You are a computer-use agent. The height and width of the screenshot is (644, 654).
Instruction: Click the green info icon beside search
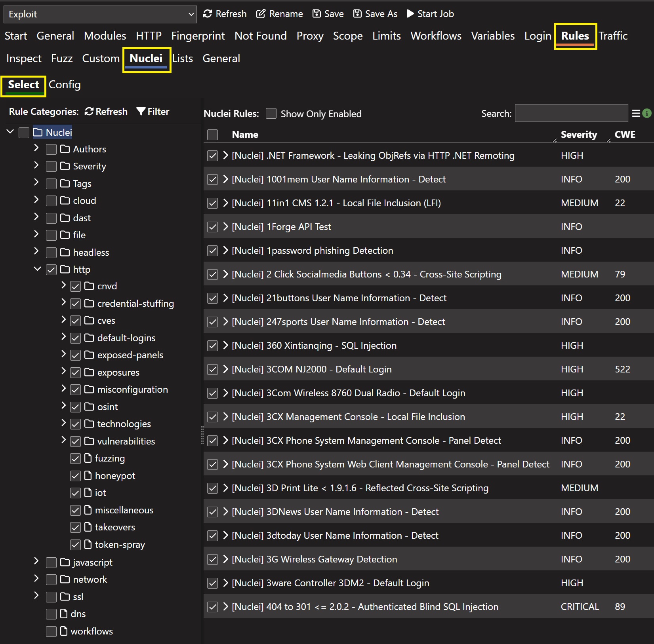coord(647,114)
